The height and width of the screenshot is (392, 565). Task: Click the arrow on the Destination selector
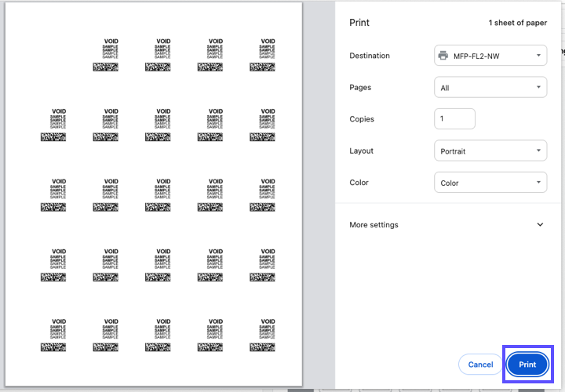pos(538,56)
